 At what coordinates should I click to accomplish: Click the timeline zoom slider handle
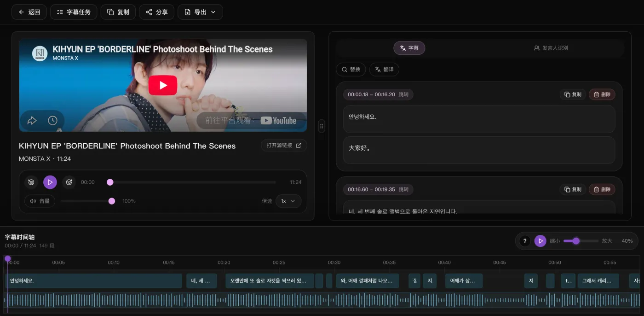tap(576, 241)
